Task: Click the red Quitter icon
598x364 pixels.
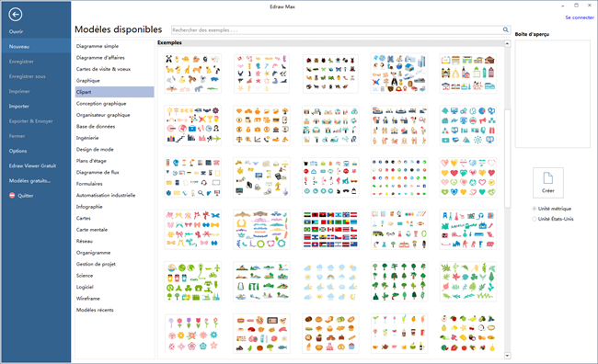Action: [x=12, y=195]
